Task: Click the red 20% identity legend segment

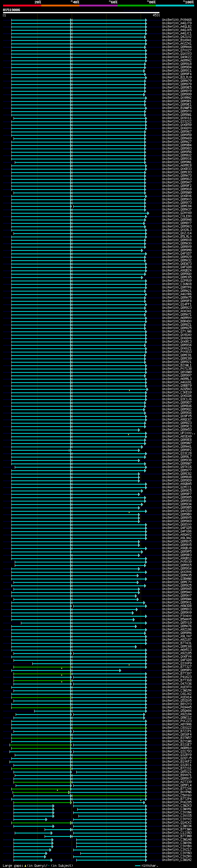Action: click(22, 6)
